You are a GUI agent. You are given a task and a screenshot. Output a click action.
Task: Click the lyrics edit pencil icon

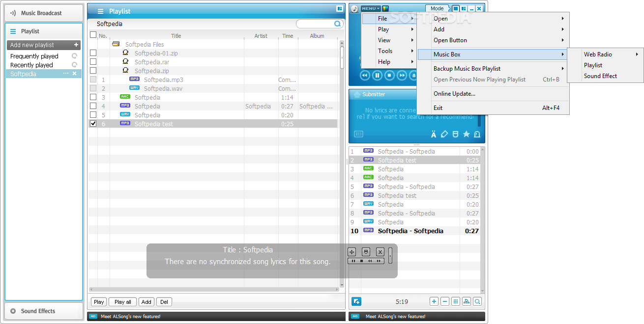pos(444,134)
